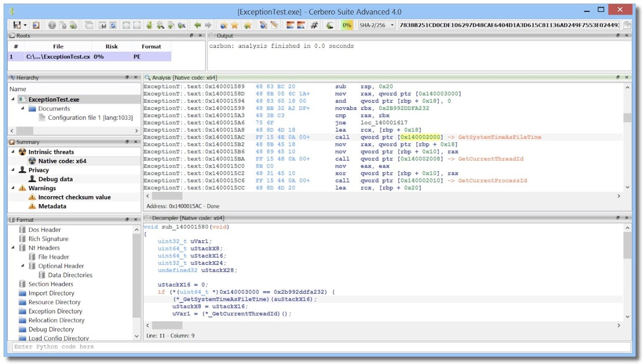Image resolution: width=643 pixels, height=364 pixels.
Task: Select Native code: x64 in Summary
Action: tap(62, 161)
